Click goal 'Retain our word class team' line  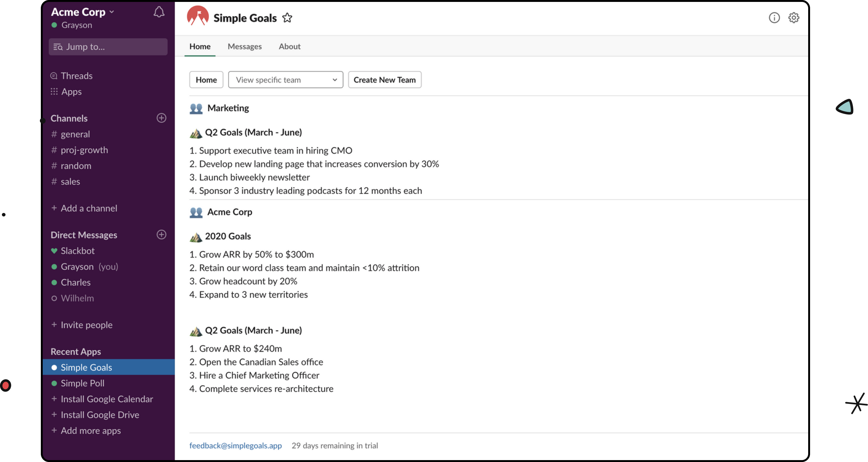click(304, 268)
